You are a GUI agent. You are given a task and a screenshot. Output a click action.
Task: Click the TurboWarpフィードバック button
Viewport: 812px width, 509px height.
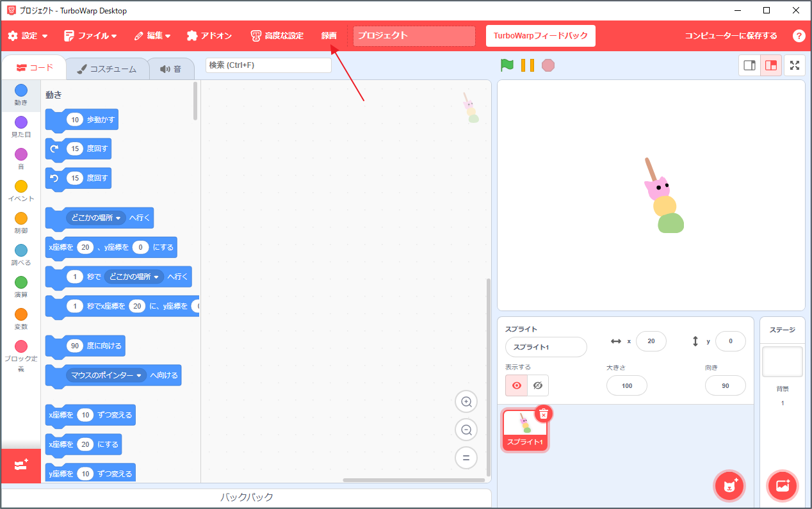(x=540, y=35)
